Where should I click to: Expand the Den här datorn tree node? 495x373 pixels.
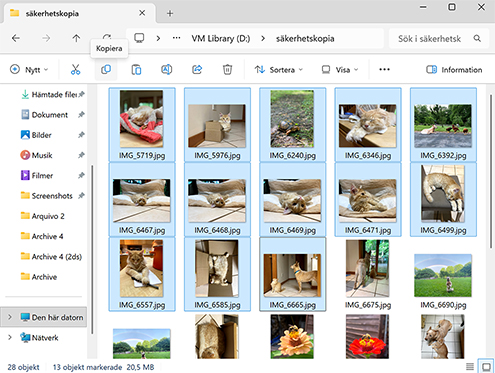point(10,317)
